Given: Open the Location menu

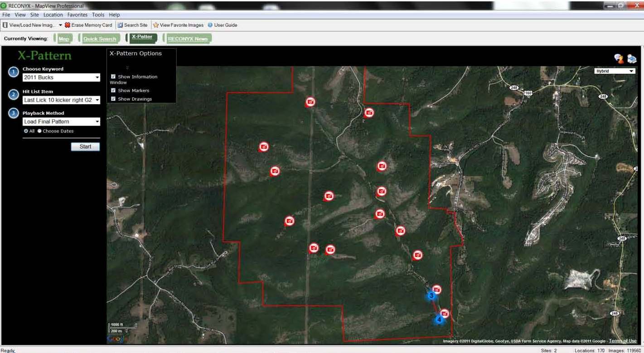Looking at the screenshot, I should pos(53,15).
